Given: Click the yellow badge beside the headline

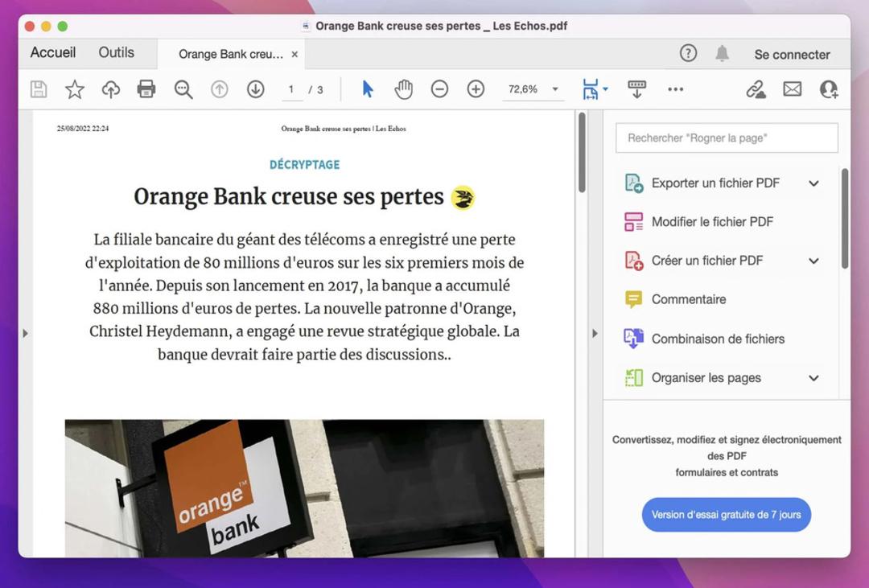Looking at the screenshot, I should tap(463, 197).
